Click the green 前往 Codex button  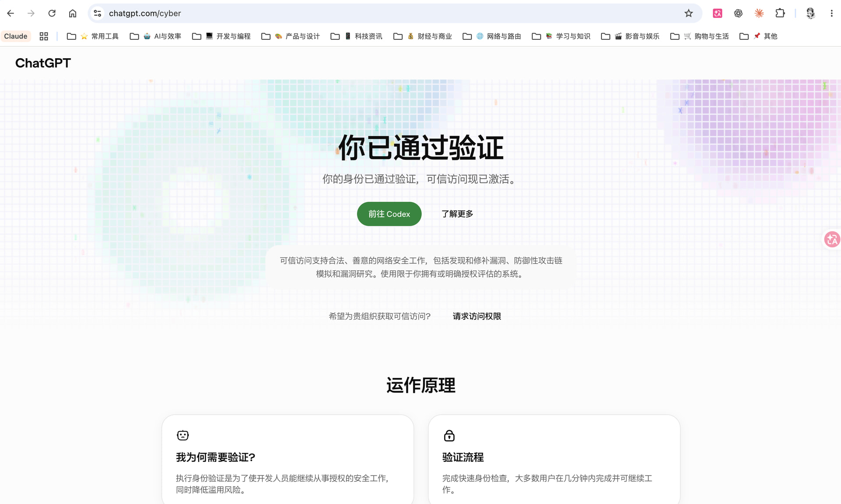[x=389, y=214]
